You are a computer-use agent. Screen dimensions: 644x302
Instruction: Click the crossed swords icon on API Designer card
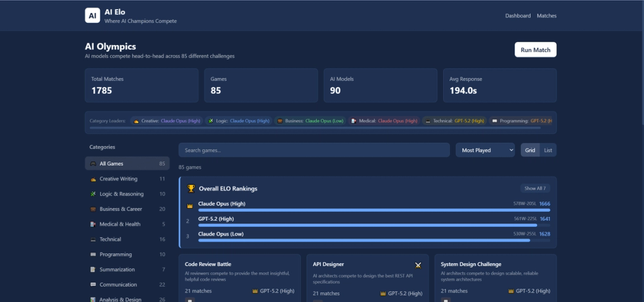pos(418,265)
